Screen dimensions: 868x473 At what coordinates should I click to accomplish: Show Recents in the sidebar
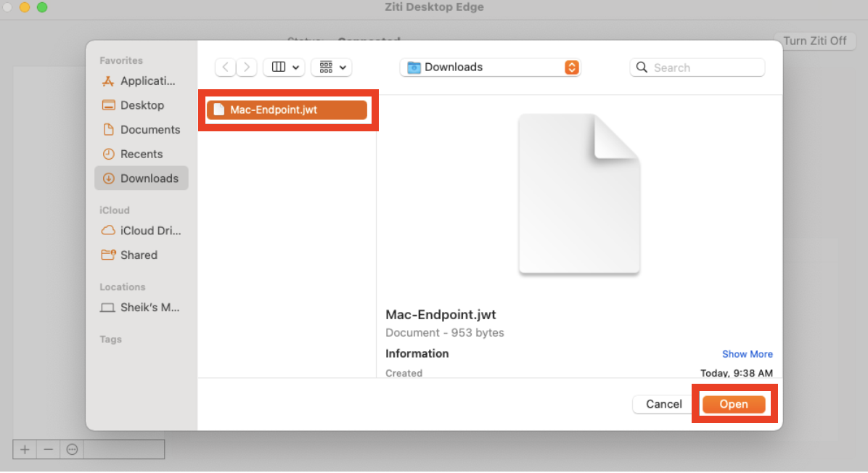click(x=141, y=154)
